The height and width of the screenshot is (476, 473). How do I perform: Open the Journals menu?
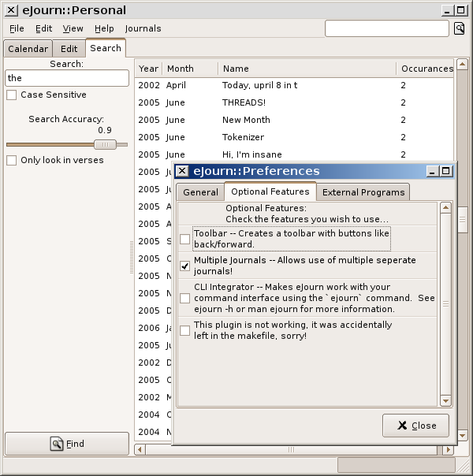click(143, 28)
